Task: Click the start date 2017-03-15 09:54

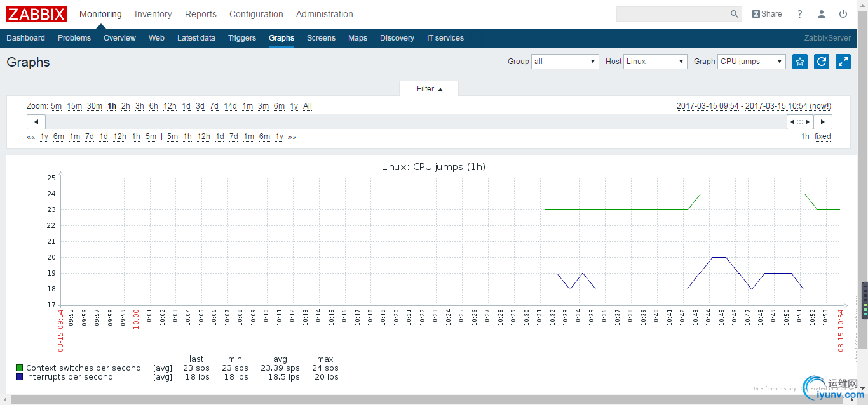Action: [708, 106]
